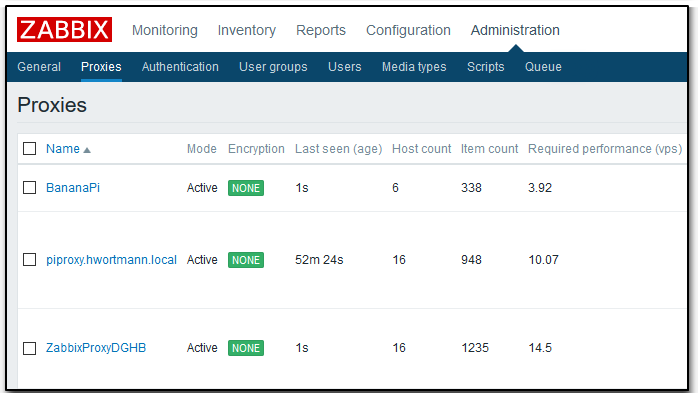Switch to the Media types tab
Viewport: 698px width, 400px height.
tap(414, 67)
